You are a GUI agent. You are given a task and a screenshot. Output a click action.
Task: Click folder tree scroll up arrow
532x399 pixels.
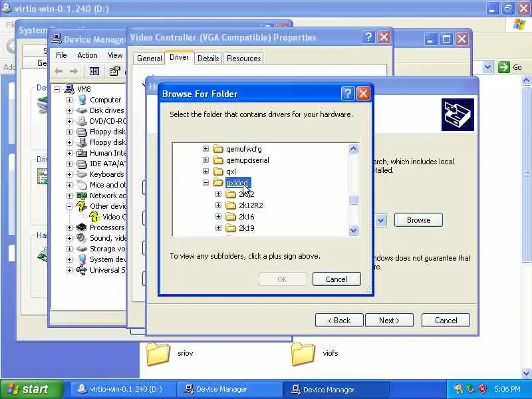click(x=353, y=148)
